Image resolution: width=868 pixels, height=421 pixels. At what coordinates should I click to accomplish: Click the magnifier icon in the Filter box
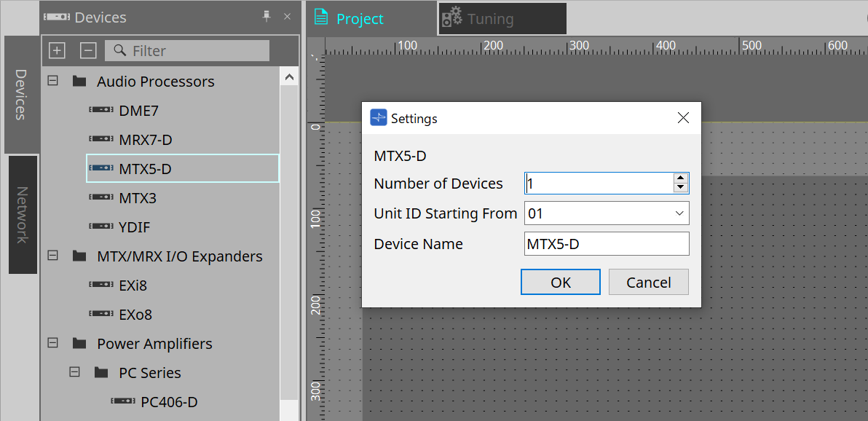119,50
